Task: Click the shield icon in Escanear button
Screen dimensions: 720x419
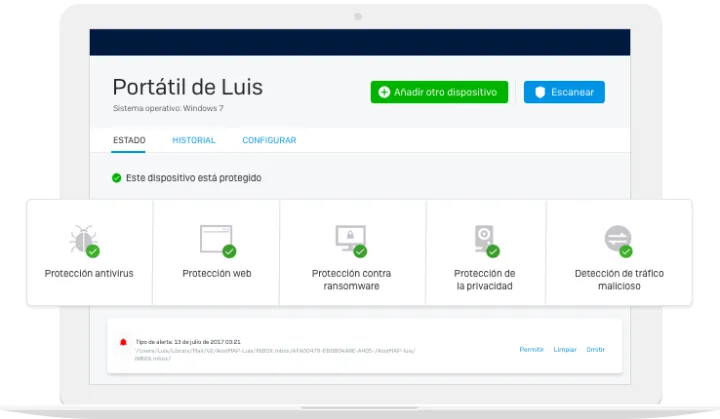Action: (x=539, y=92)
